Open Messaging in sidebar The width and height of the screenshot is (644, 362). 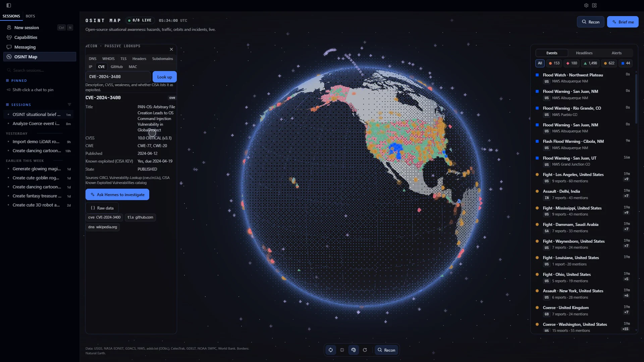point(40,47)
